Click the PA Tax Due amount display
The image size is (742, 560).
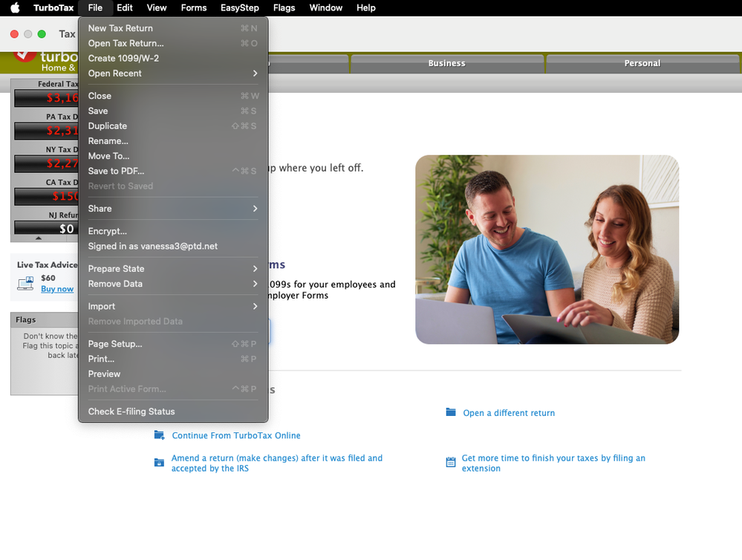(46, 131)
